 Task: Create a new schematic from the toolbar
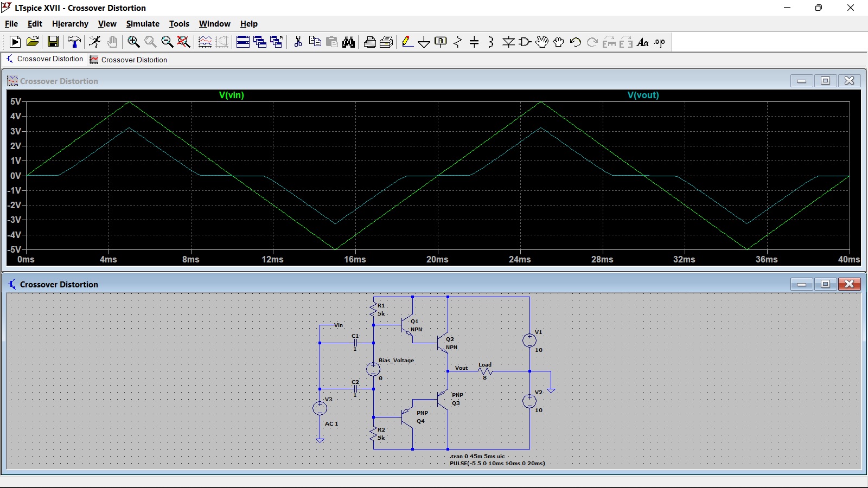[x=15, y=42]
